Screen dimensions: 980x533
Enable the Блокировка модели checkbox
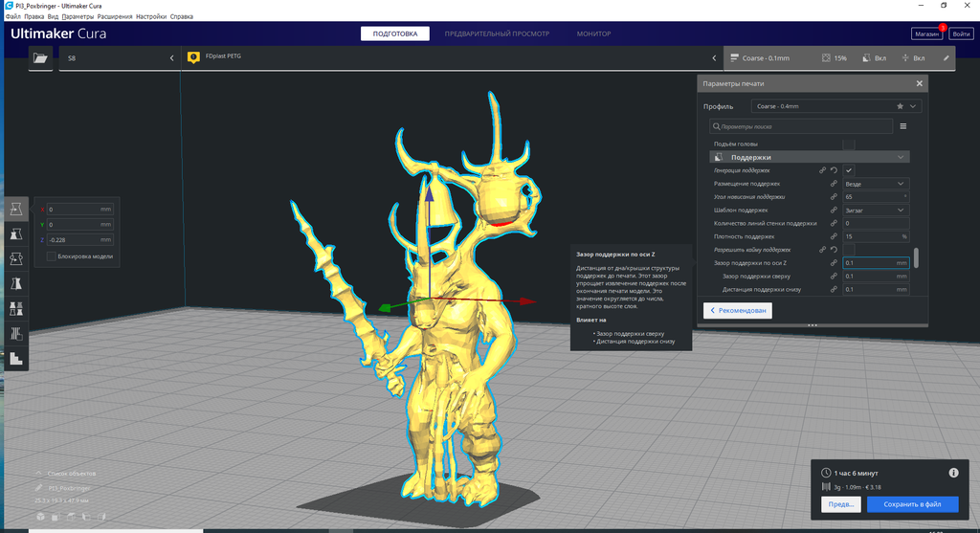pyautogui.click(x=52, y=256)
